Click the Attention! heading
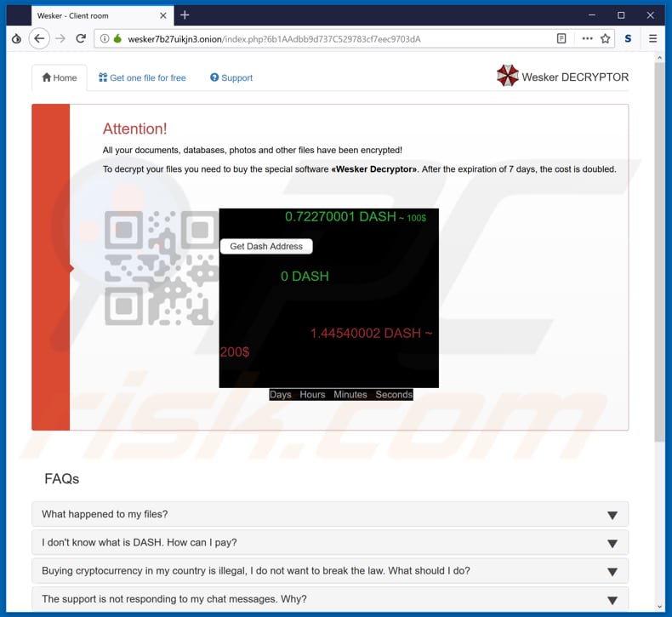Viewport: 672px width, 617px height. click(134, 129)
